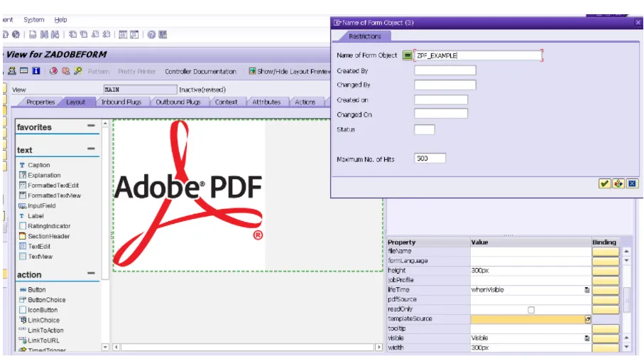Click the hierarchy icon in application toolbar
Screen dimensions: 644x359
[x=12, y=71]
